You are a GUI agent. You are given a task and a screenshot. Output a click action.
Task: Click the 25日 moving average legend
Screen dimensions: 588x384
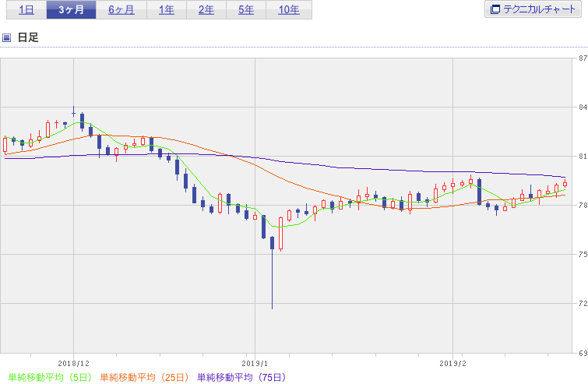(x=144, y=377)
